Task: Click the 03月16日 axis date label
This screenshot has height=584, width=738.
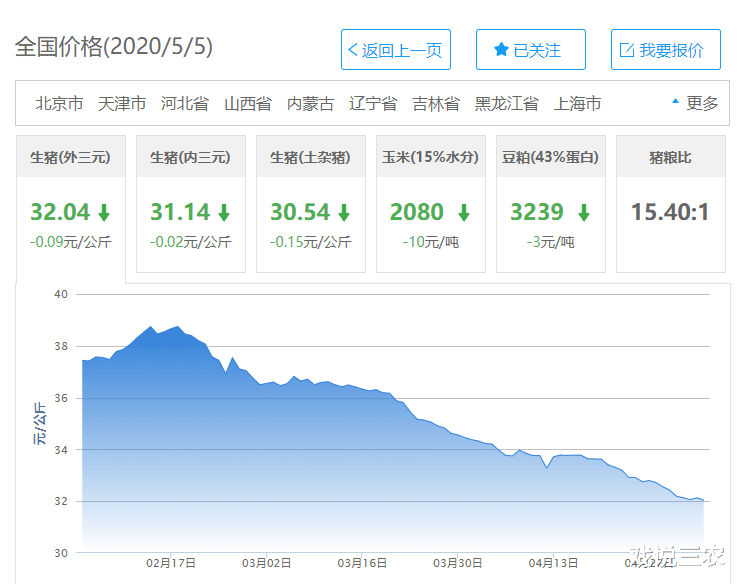Action: click(x=362, y=563)
